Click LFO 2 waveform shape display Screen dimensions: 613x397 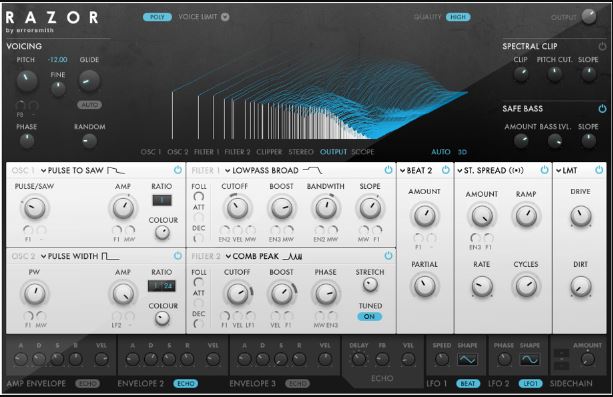(529, 359)
